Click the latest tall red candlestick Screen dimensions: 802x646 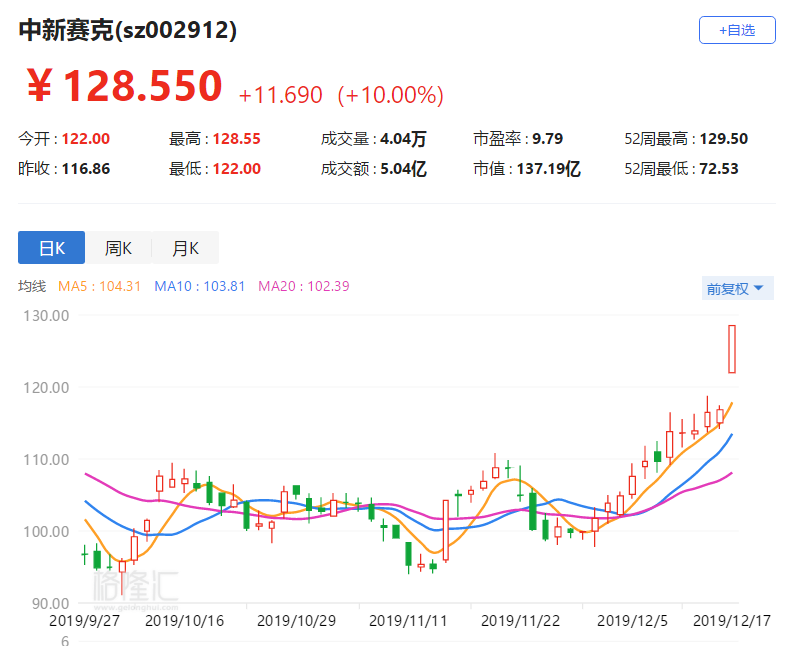[x=732, y=349]
